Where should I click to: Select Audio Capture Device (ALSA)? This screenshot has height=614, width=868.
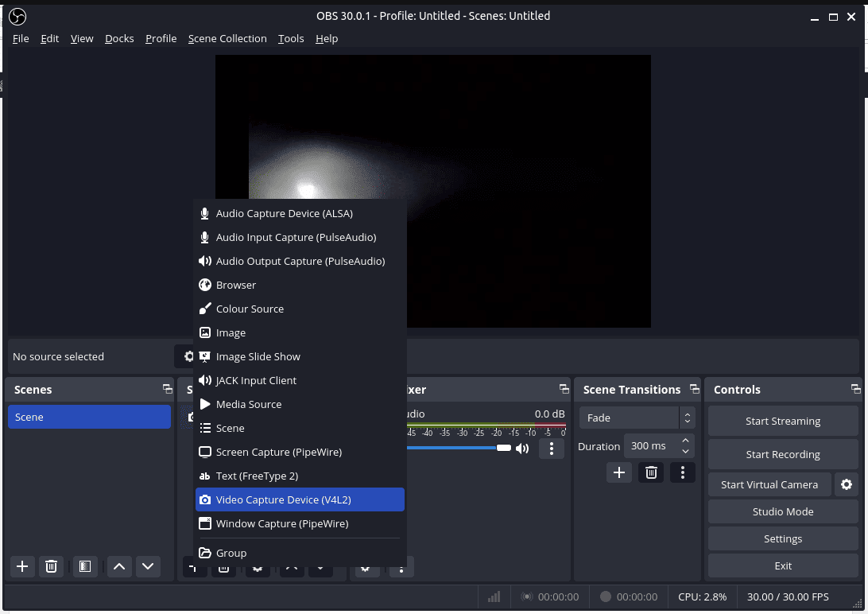300,213
